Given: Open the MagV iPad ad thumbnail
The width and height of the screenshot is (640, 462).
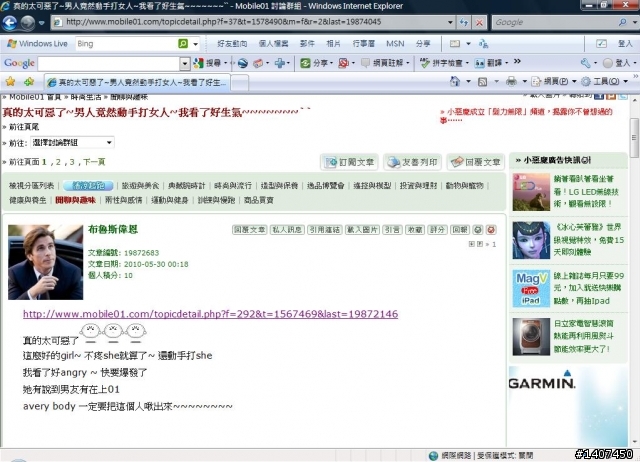Looking at the screenshot, I should point(531,288).
